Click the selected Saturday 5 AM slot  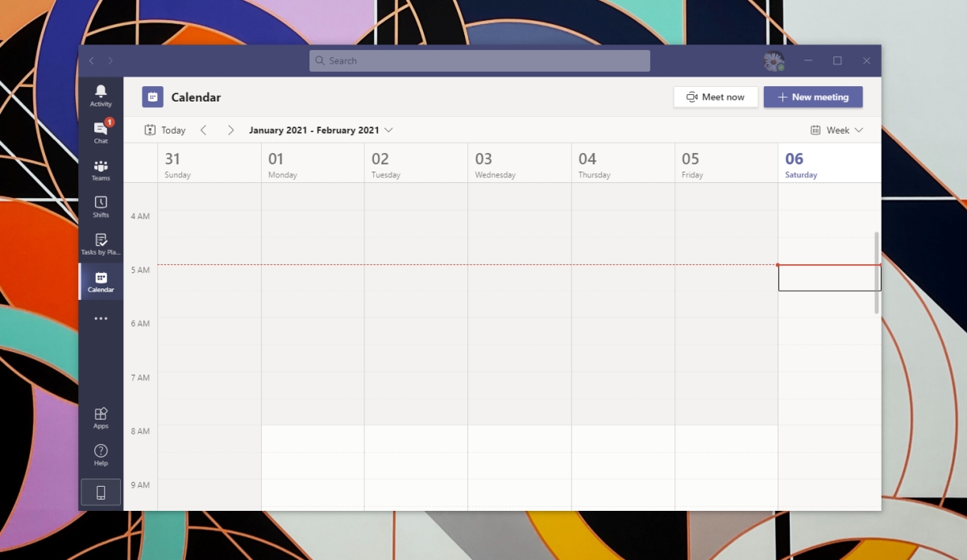click(x=829, y=278)
